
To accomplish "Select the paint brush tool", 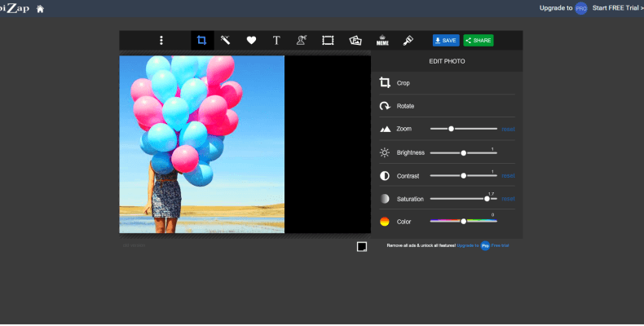I will pyautogui.click(x=408, y=40).
